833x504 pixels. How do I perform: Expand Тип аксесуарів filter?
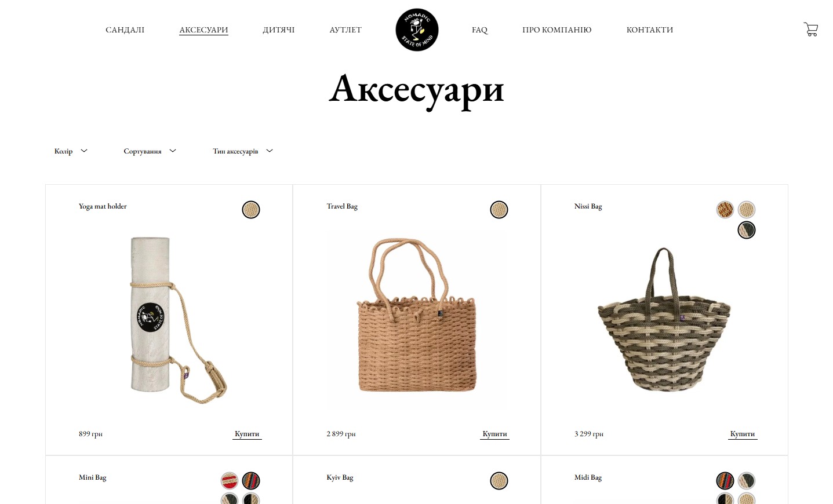click(243, 151)
